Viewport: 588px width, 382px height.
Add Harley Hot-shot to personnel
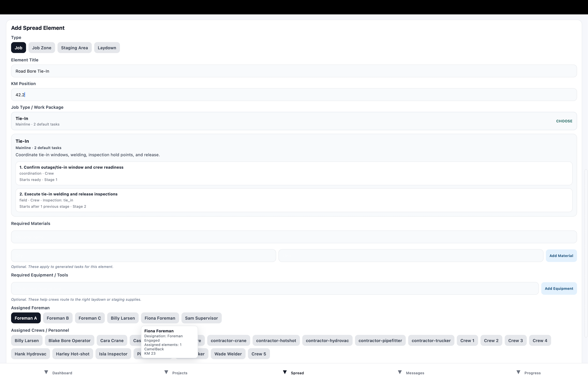click(73, 354)
